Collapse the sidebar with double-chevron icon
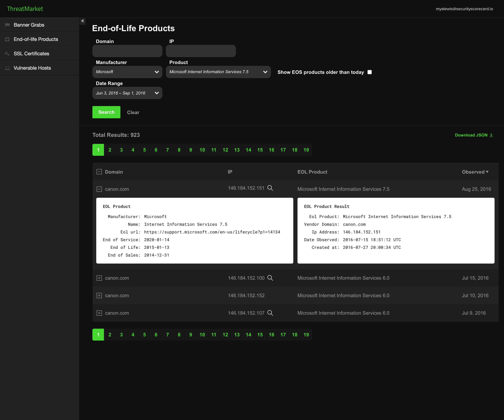This screenshot has height=420, width=504. [x=83, y=21]
